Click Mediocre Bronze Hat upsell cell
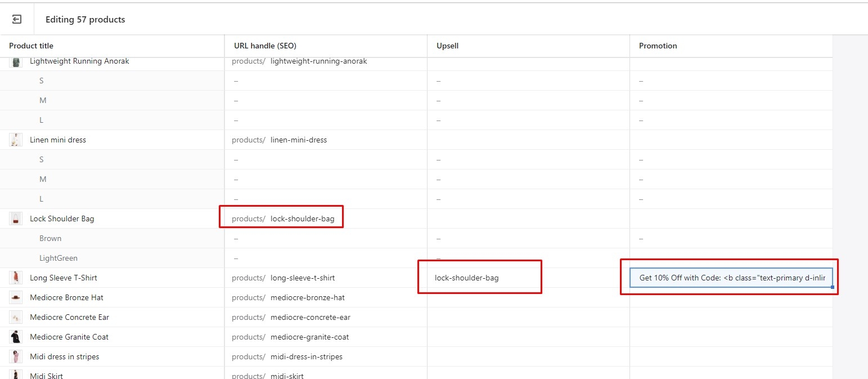868x379 pixels. coord(528,297)
